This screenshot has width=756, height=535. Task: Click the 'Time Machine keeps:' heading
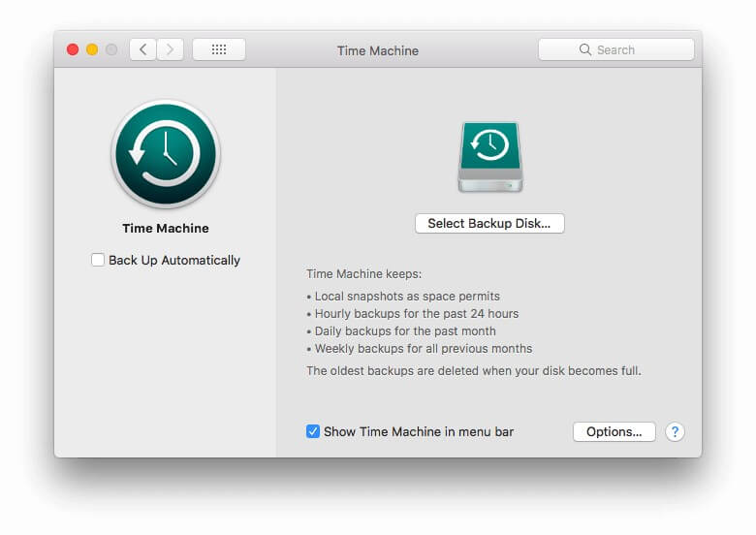(364, 273)
